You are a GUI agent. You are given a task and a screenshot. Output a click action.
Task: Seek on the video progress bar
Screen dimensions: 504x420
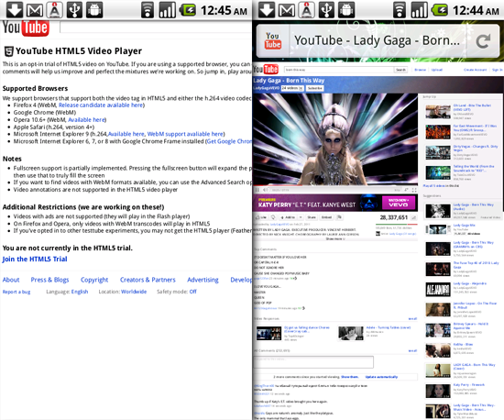tap(335, 185)
